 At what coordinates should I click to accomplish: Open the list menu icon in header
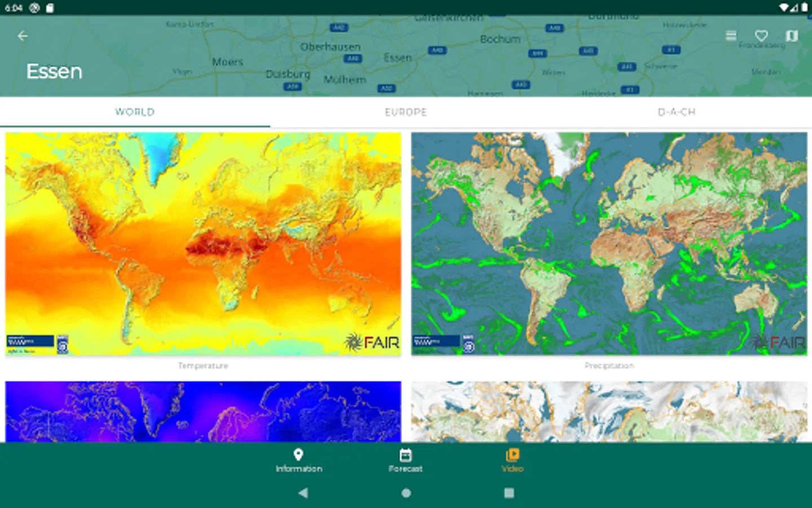coord(731,36)
